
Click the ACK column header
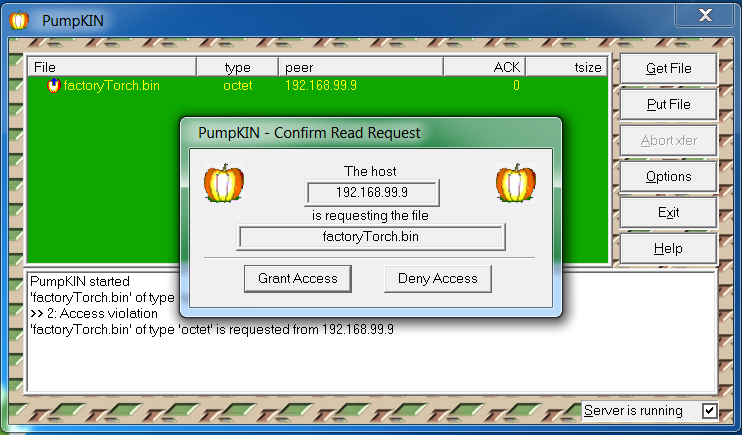[x=484, y=67]
